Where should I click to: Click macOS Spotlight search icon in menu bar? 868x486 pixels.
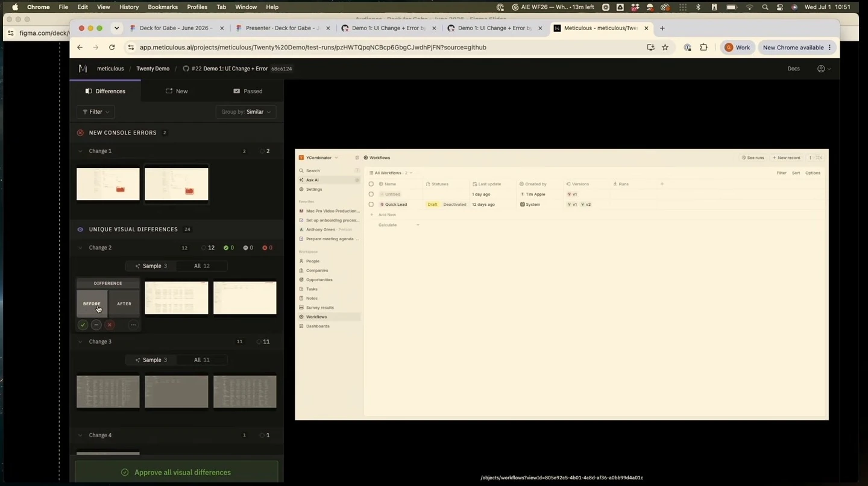765,7
